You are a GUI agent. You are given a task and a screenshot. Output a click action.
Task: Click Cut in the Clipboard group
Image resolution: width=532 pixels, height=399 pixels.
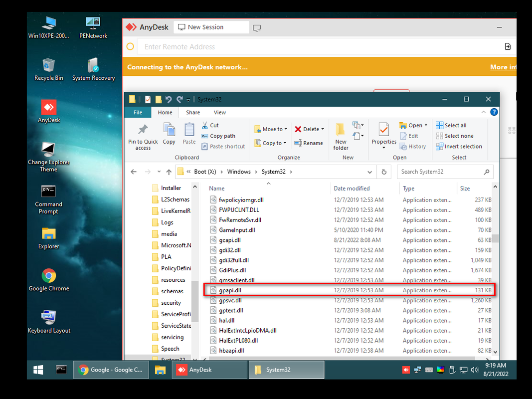point(210,125)
